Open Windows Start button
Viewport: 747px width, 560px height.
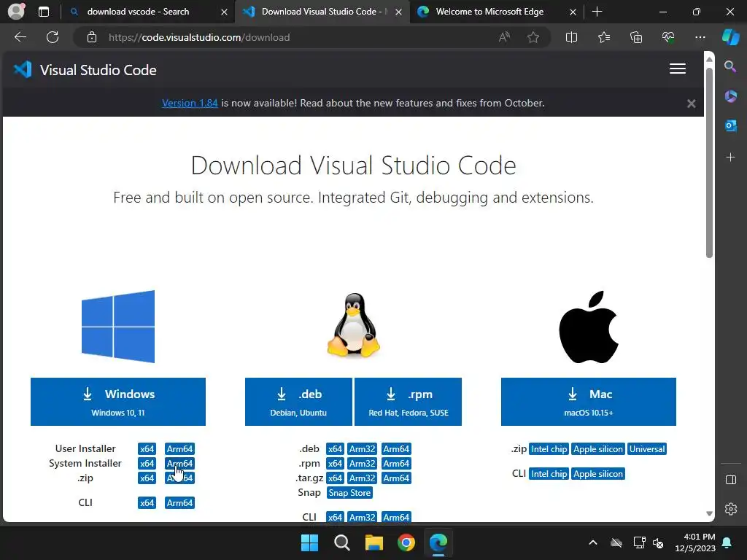(309, 542)
